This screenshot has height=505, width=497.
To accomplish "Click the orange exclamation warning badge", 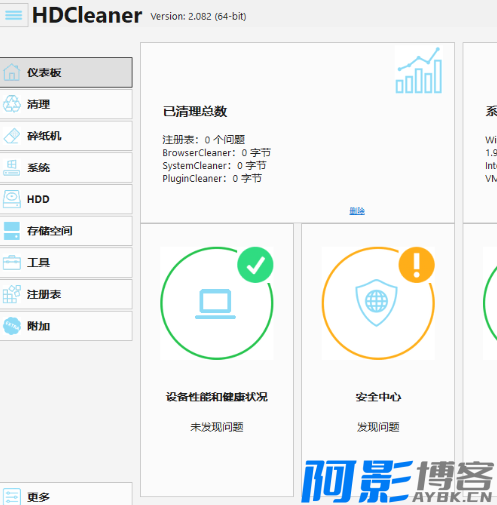I will (x=417, y=265).
